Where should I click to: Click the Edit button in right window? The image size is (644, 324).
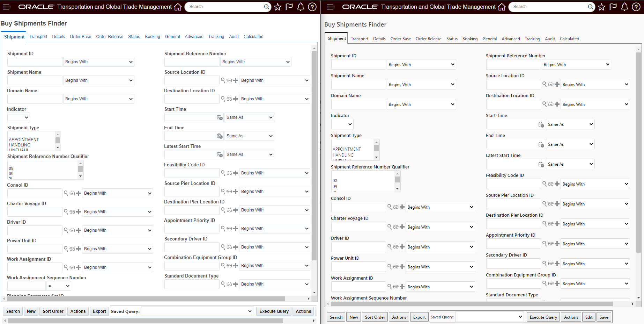pos(589,317)
